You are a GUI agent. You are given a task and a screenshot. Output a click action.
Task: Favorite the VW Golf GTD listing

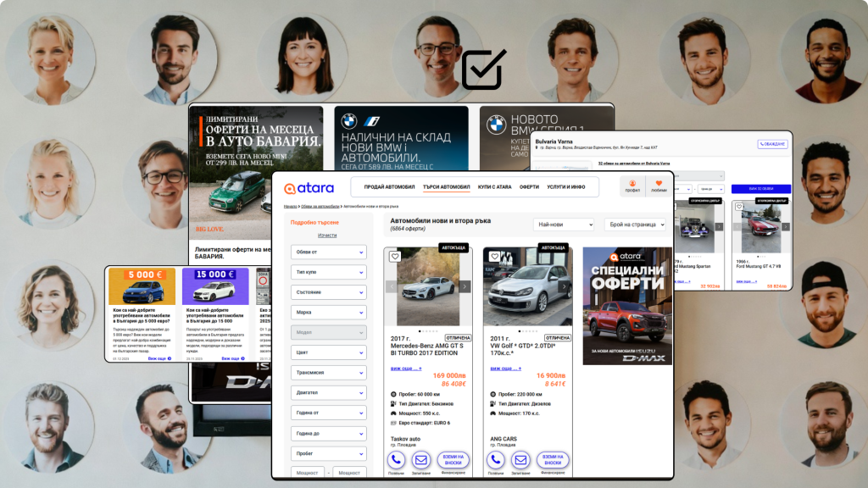(494, 257)
